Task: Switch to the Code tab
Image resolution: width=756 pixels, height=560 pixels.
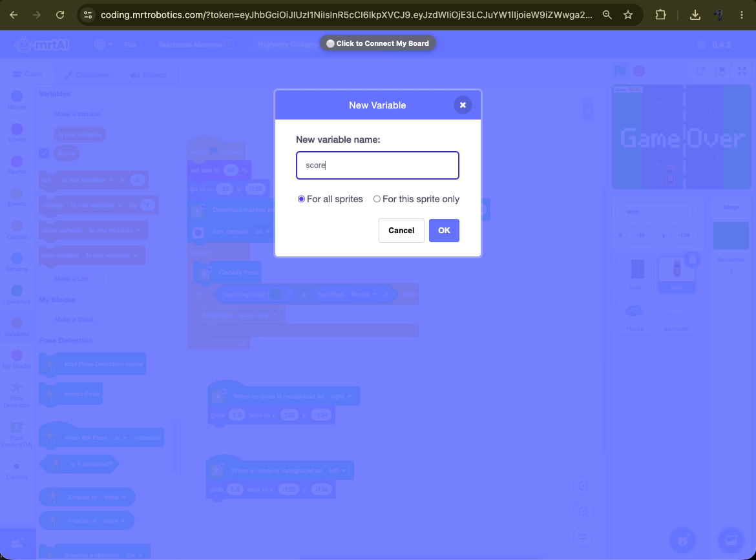Action: (x=28, y=74)
